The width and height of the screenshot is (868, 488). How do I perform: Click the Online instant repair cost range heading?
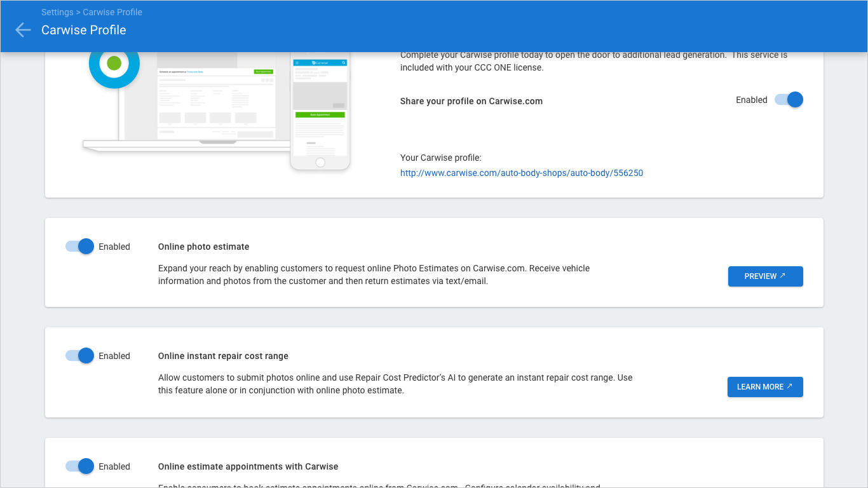(223, 356)
